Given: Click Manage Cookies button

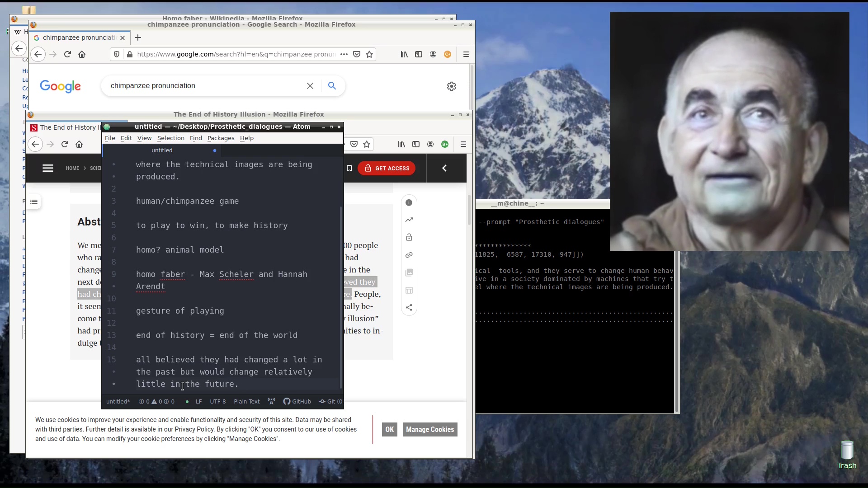Looking at the screenshot, I should (x=430, y=429).
